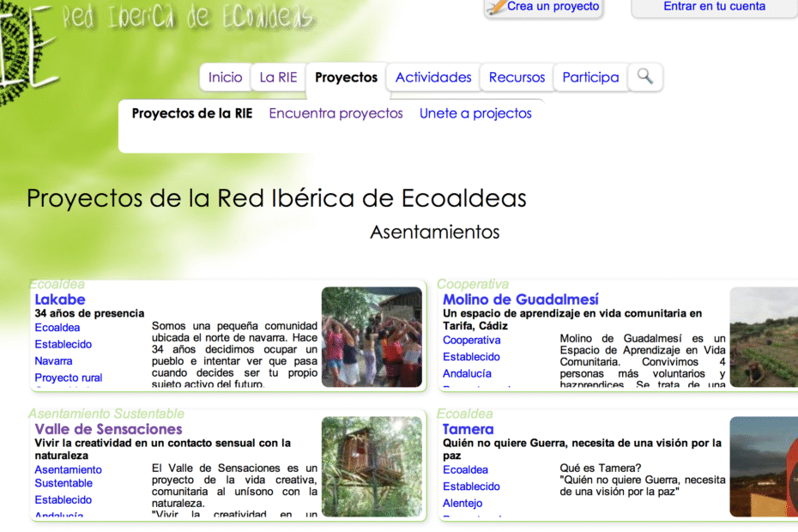Click Entrar en tu cuenta button

click(x=714, y=7)
